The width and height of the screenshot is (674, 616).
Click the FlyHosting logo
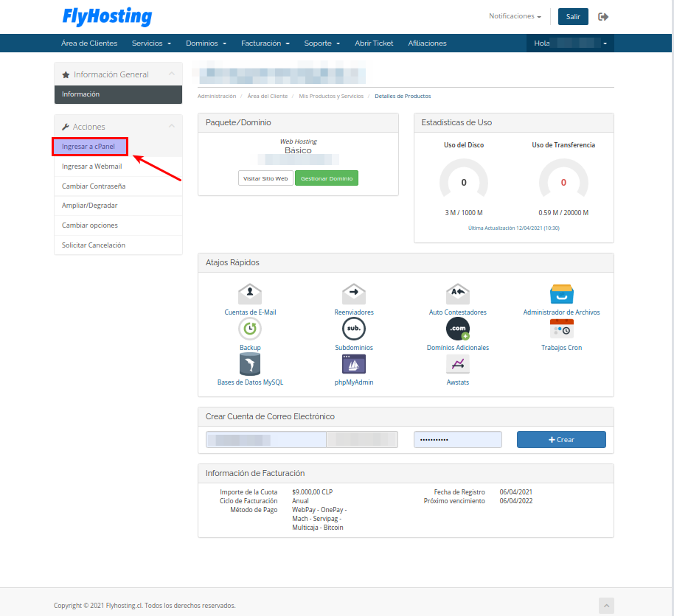[107, 17]
